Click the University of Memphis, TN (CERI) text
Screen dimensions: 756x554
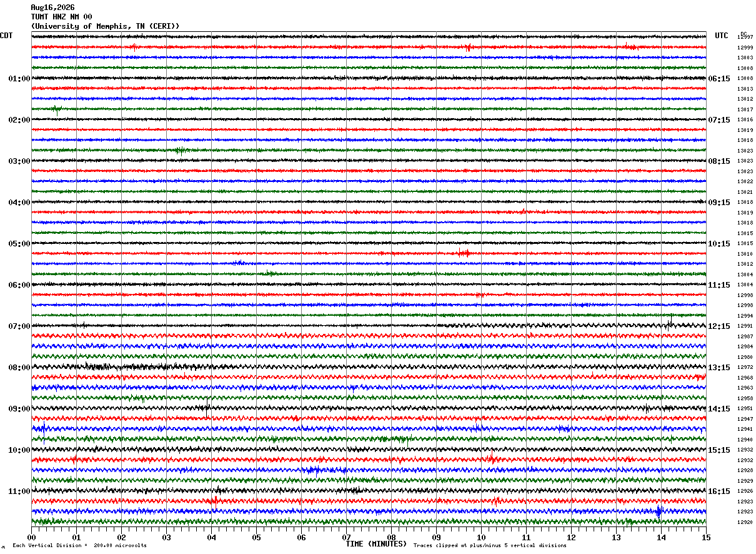point(105,26)
